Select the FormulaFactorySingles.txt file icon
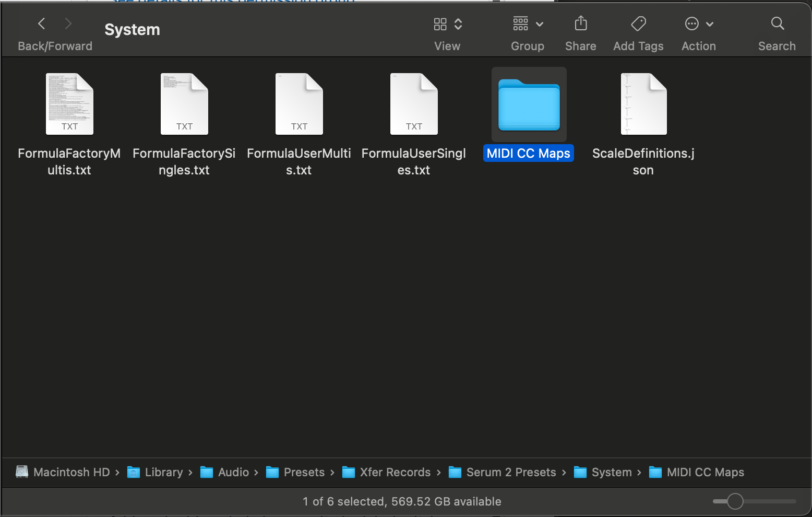 (x=184, y=104)
